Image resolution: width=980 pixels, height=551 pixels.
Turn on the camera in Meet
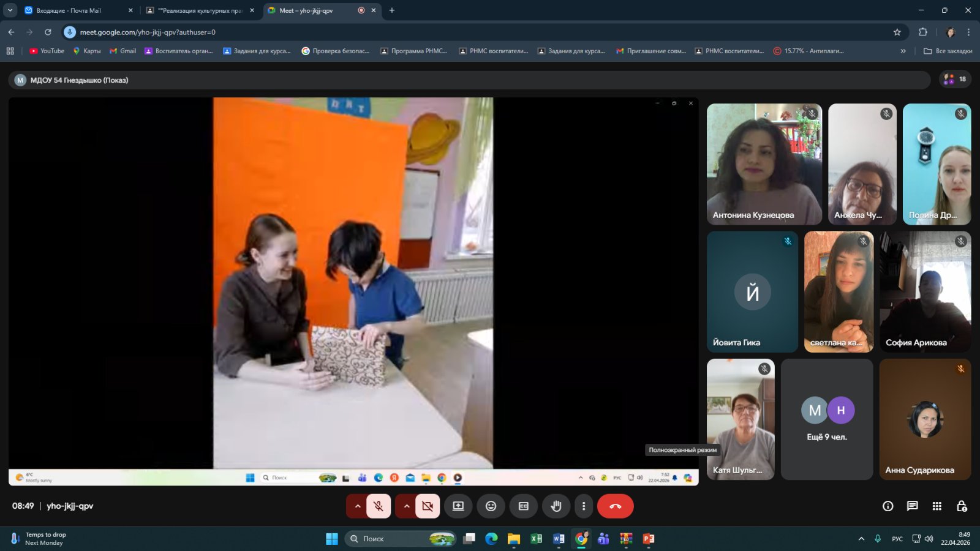[x=428, y=506]
